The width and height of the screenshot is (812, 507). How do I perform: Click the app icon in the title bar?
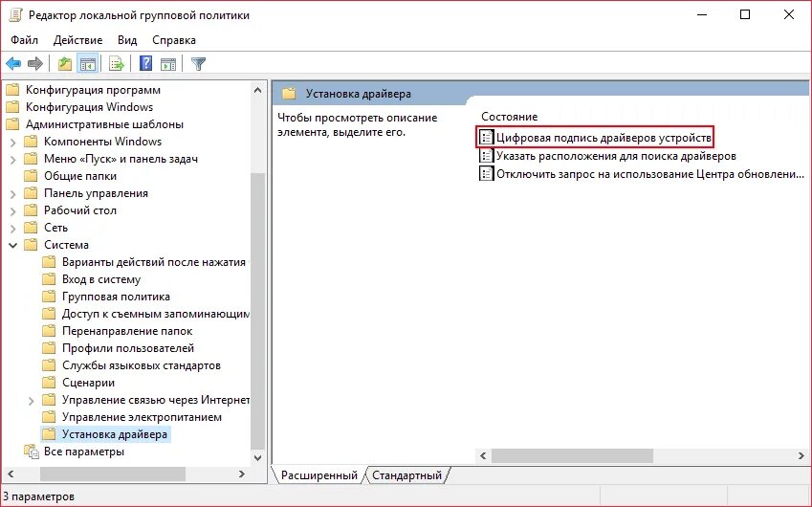16,15
